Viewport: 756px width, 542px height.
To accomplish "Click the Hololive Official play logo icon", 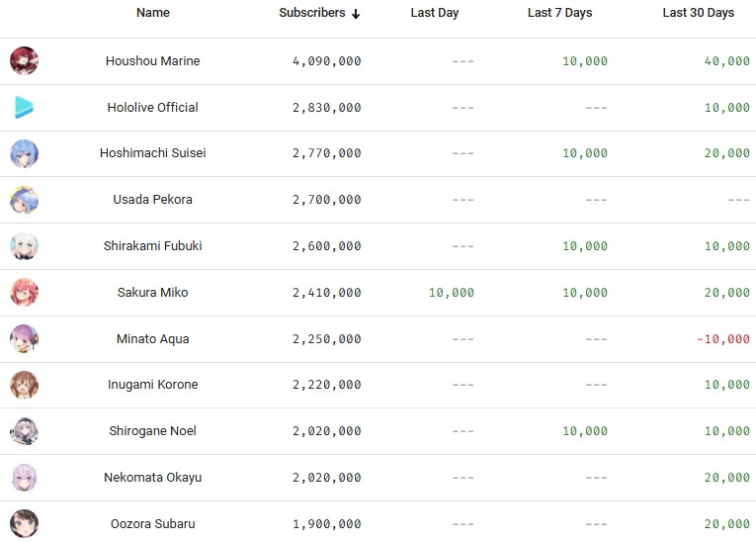I will point(24,108).
